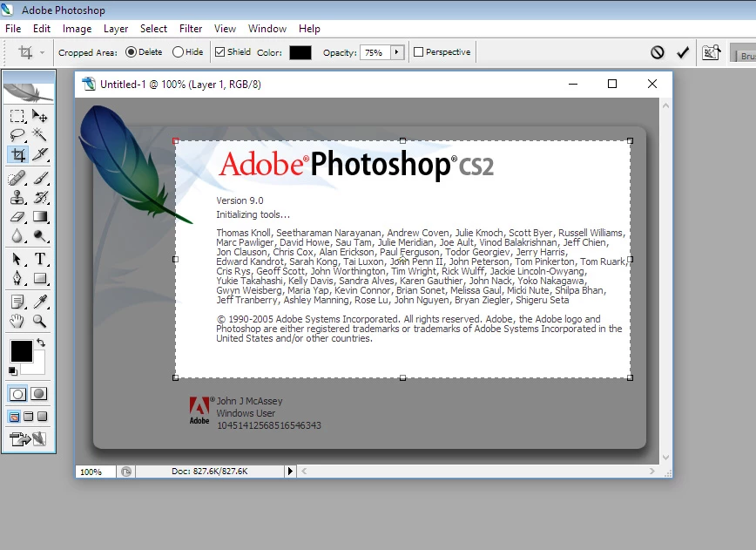Image resolution: width=756 pixels, height=550 pixels.
Task: Commit the current crop with checkmark
Action: click(x=683, y=52)
